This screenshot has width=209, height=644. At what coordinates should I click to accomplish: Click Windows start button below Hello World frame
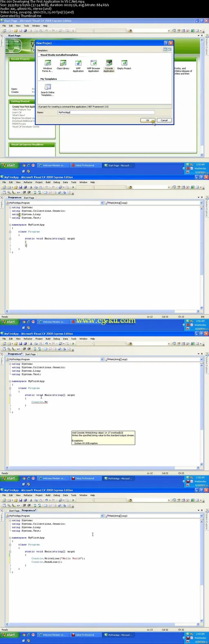click(9, 635)
